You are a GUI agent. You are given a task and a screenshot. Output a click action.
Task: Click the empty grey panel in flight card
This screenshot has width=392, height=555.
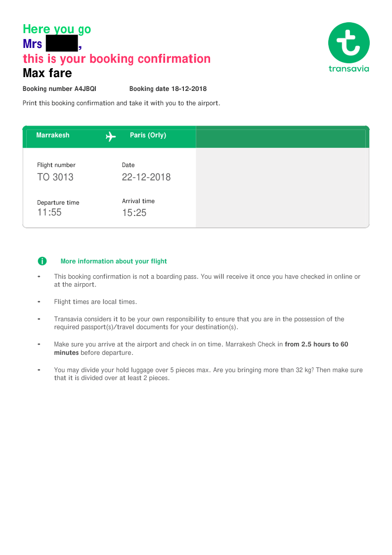pos(282,187)
